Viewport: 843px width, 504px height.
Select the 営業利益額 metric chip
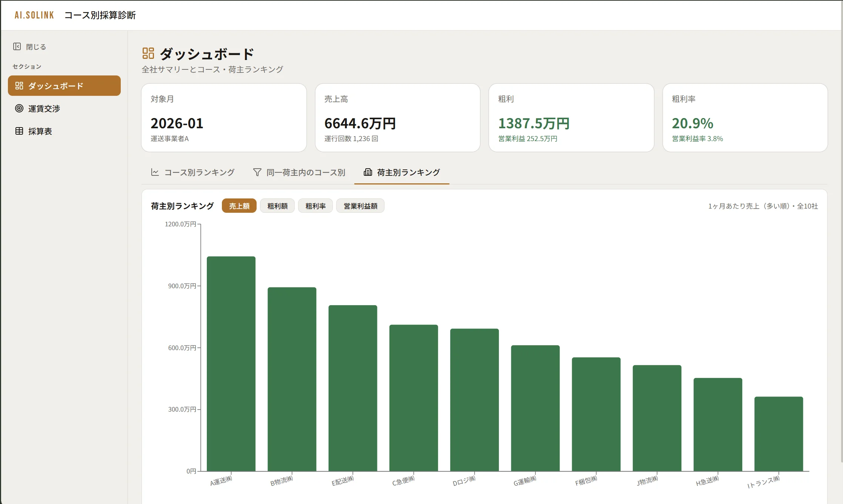(x=360, y=206)
